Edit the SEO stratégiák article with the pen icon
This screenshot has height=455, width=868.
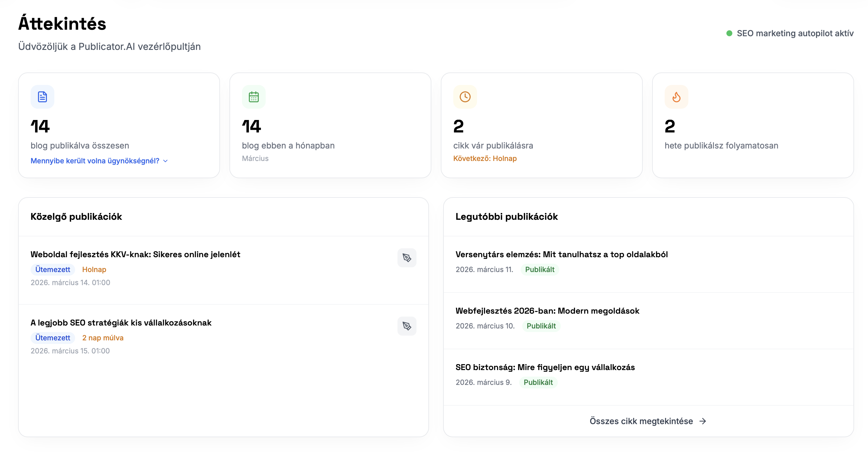pyautogui.click(x=406, y=326)
